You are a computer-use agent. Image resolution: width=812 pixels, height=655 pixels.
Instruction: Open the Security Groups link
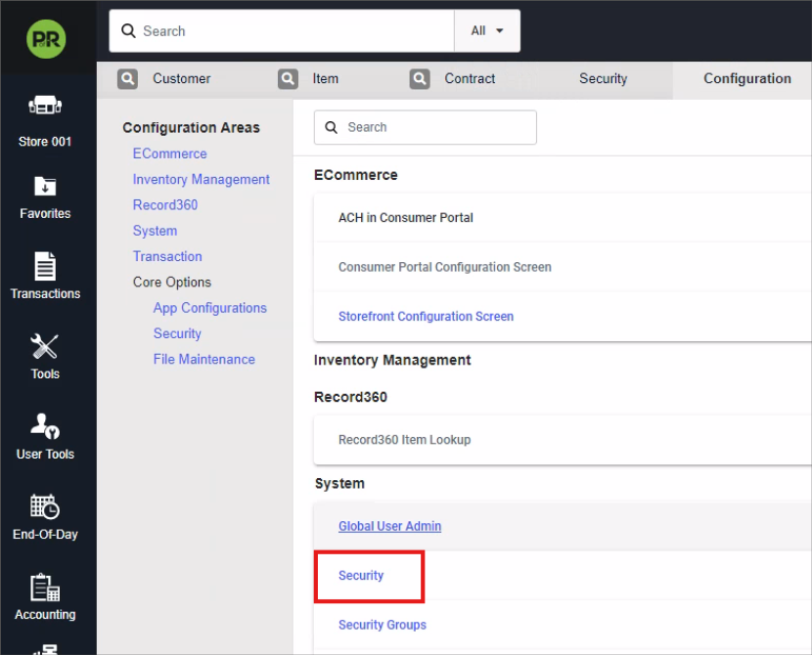click(382, 625)
